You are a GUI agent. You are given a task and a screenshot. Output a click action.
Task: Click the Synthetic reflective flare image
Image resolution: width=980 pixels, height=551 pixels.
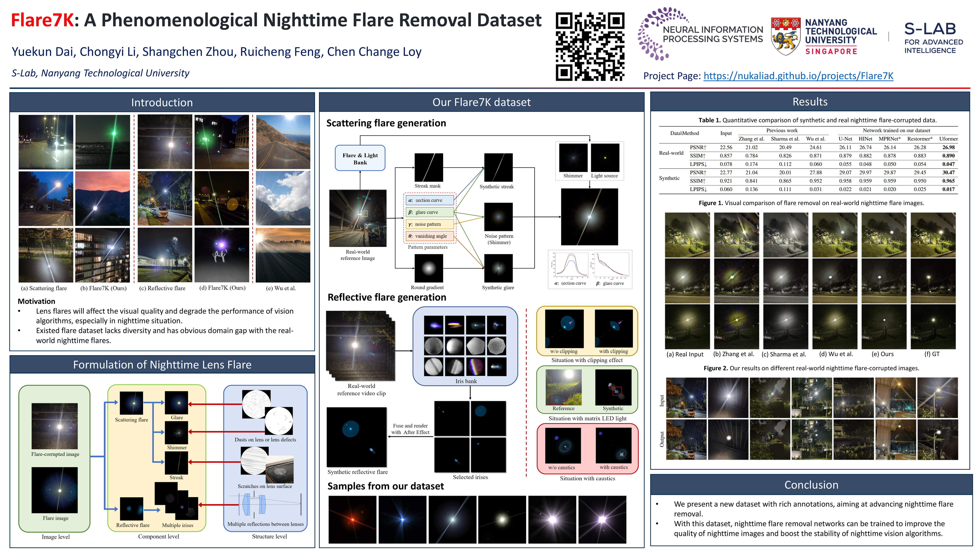tap(356, 437)
